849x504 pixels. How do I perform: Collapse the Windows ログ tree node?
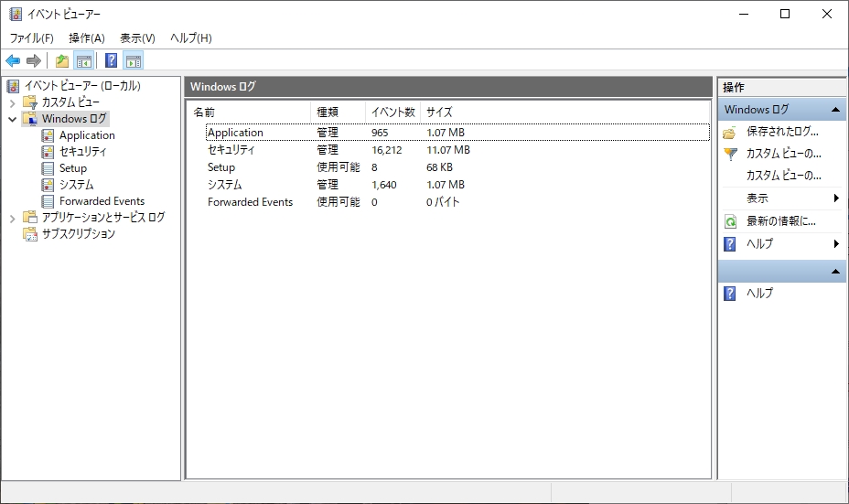pyautogui.click(x=13, y=119)
